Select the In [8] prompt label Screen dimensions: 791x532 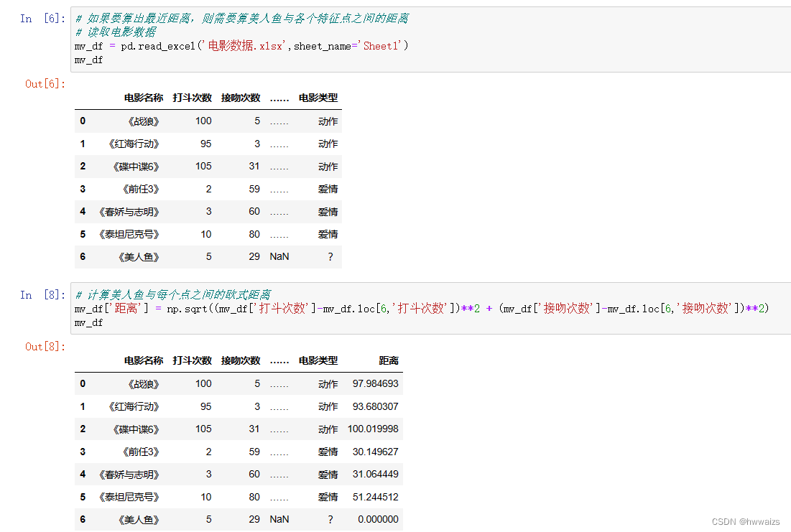43,295
